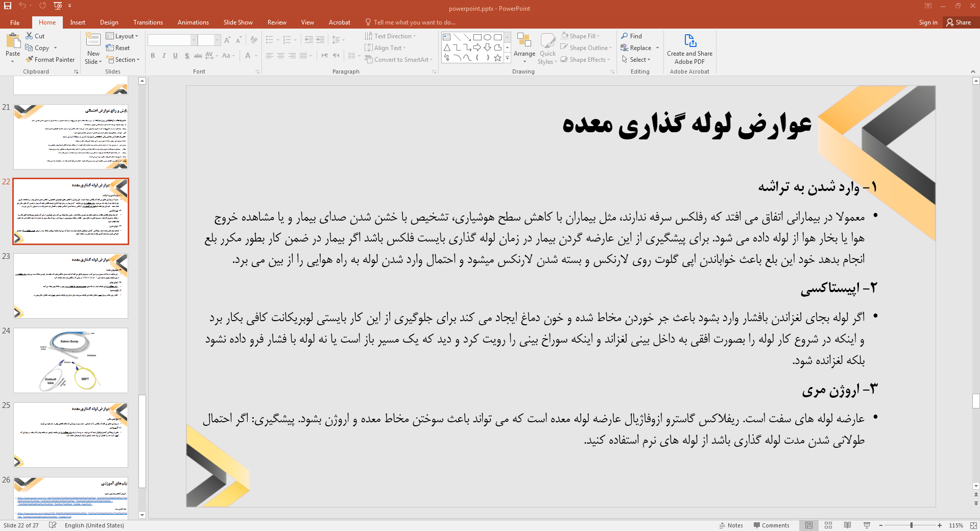Create and Share Adobe PDF
Image resolution: width=980 pixels, height=531 pixels.
pyautogui.click(x=689, y=49)
